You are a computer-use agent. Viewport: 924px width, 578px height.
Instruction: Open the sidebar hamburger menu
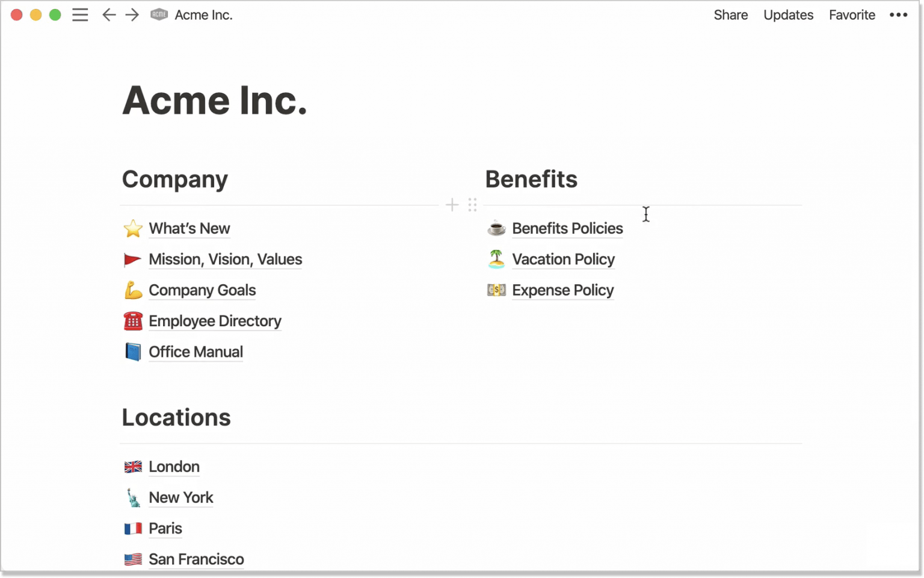pos(80,15)
